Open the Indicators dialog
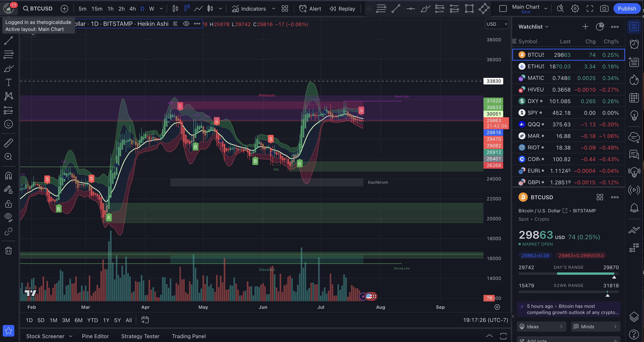The image size is (644, 342). [x=249, y=9]
